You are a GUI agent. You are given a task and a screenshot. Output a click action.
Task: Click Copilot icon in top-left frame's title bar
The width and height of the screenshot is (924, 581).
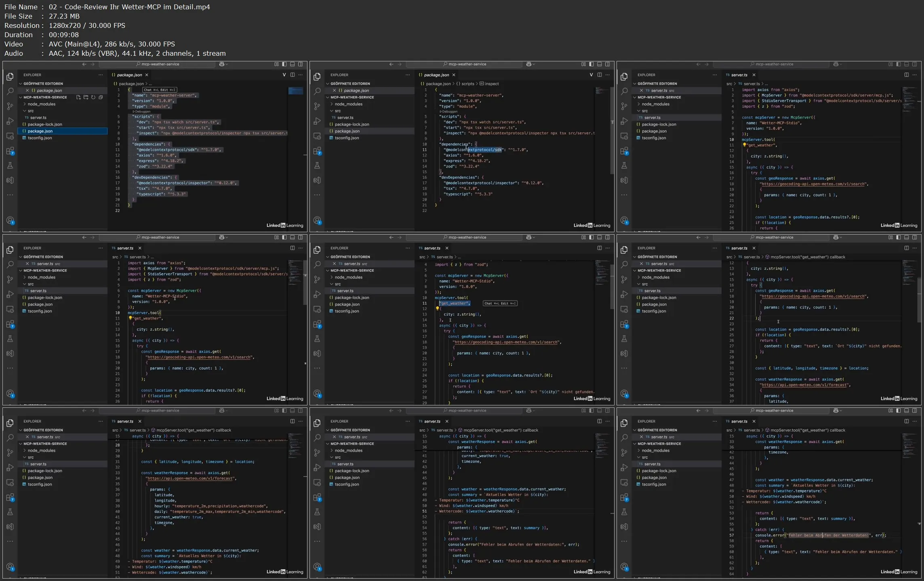[221, 64]
